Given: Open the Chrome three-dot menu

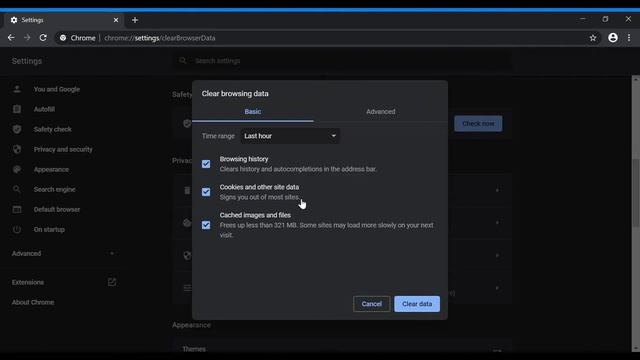Looking at the screenshot, I should pos(629,38).
